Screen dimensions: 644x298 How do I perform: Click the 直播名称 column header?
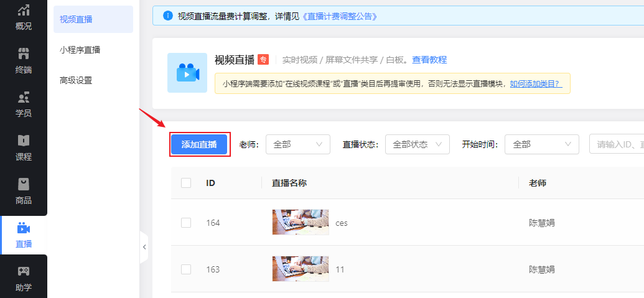click(289, 183)
